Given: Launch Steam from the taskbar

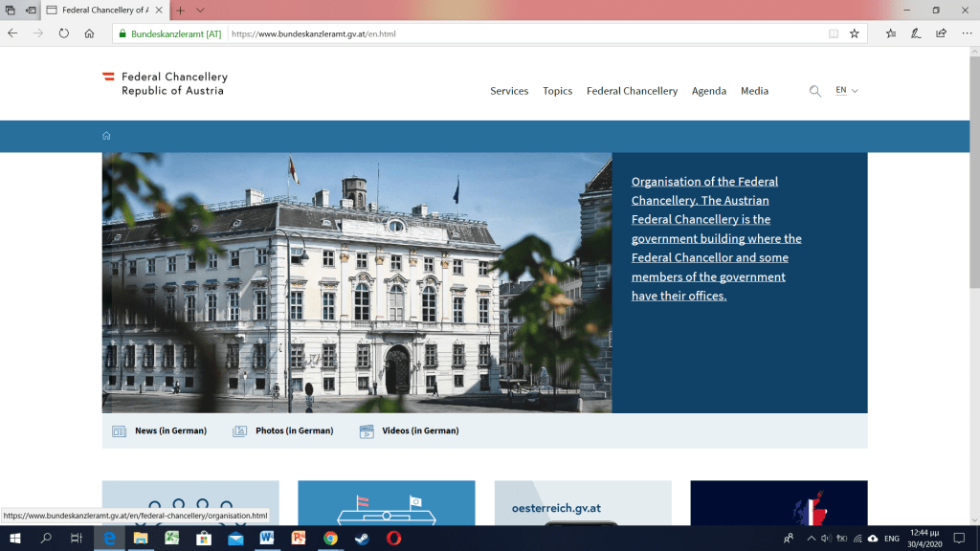Looking at the screenshot, I should pyautogui.click(x=362, y=539).
